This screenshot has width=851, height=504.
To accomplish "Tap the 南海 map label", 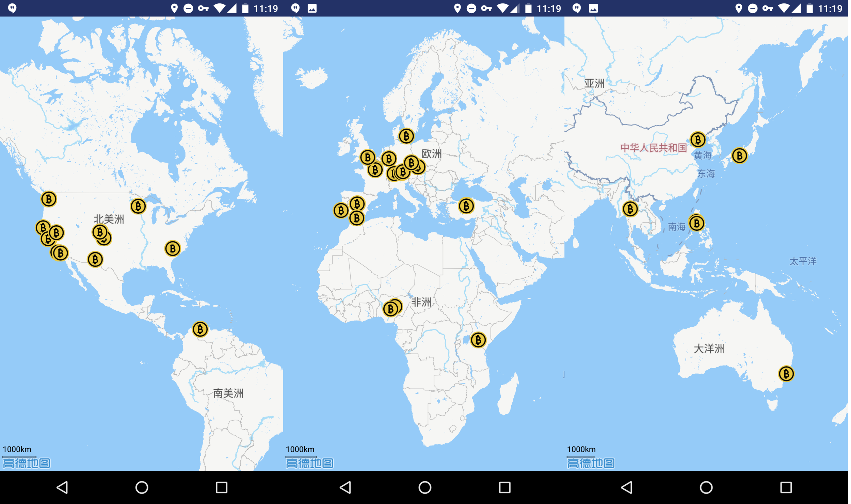I will coord(677,227).
